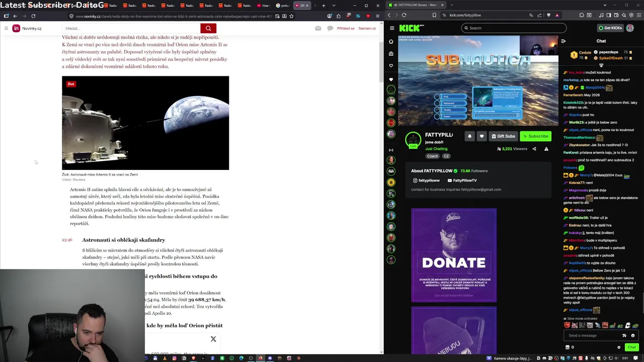
Task: Click the Novinky.cz logo
Action: point(27,28)
